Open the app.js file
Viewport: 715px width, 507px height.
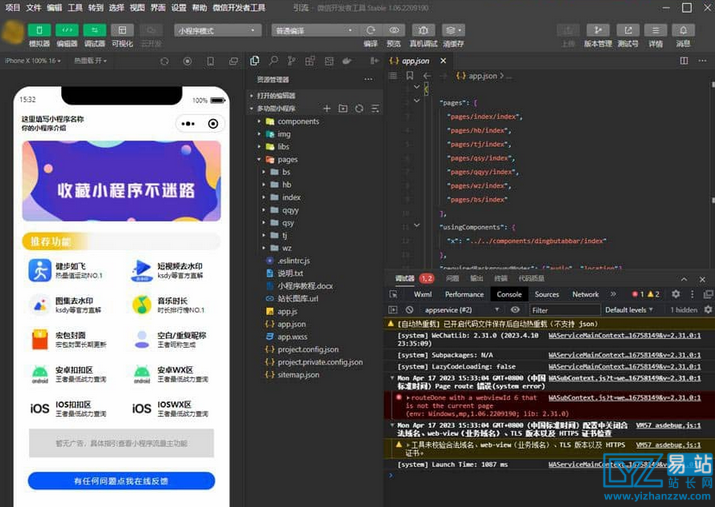(x=287, y=311)
